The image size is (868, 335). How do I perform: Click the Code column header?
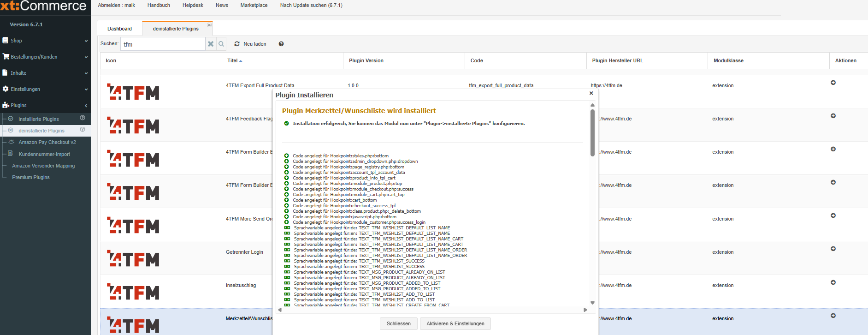coord(526,60)
